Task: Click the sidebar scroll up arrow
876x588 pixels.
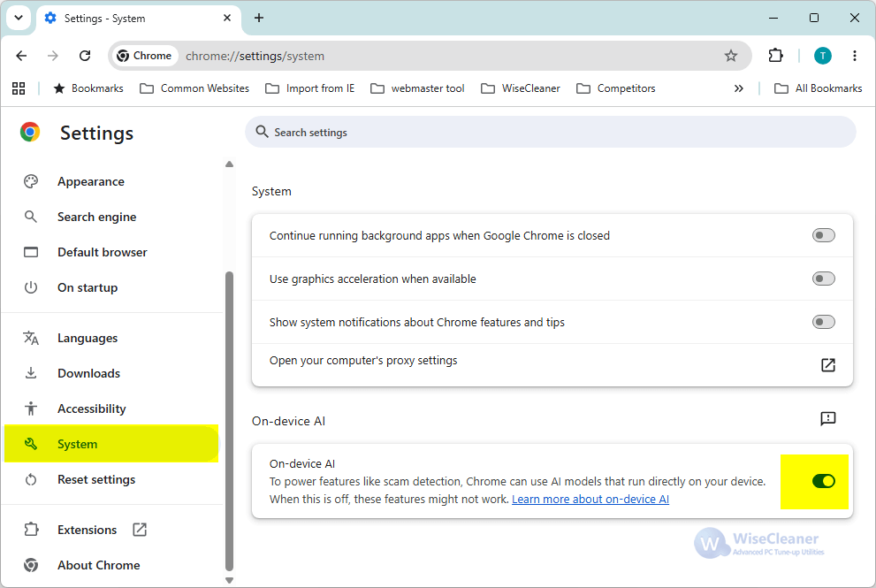Action: (x=229, y=164)
